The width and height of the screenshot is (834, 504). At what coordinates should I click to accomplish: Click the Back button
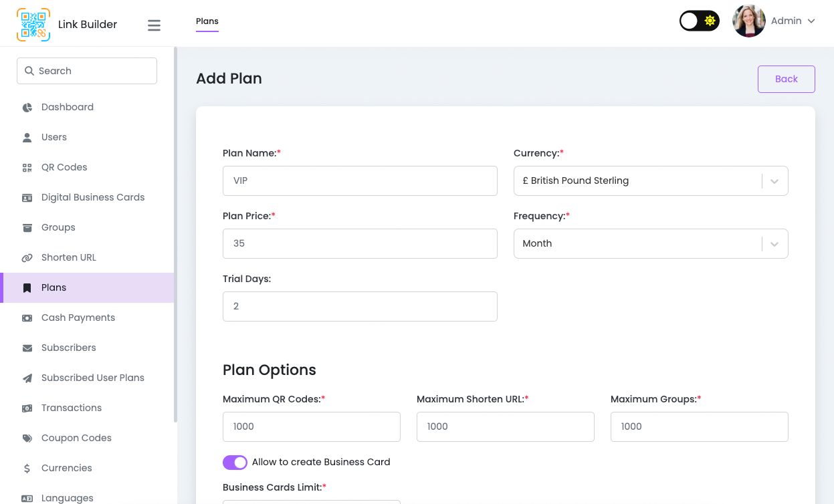[x=786, y=79]
